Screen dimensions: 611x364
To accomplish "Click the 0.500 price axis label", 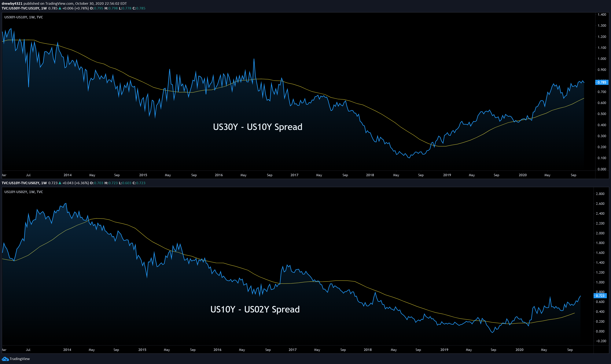I will coord(602,114).
